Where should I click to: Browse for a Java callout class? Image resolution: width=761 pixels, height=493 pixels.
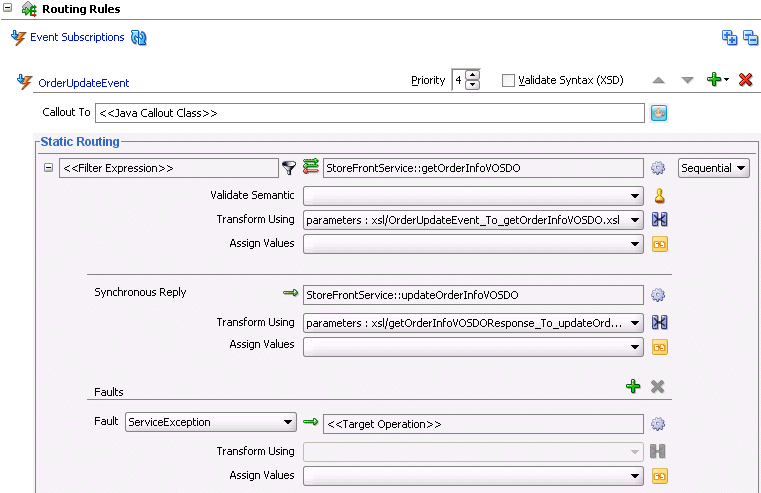click(x=659, y=113)
